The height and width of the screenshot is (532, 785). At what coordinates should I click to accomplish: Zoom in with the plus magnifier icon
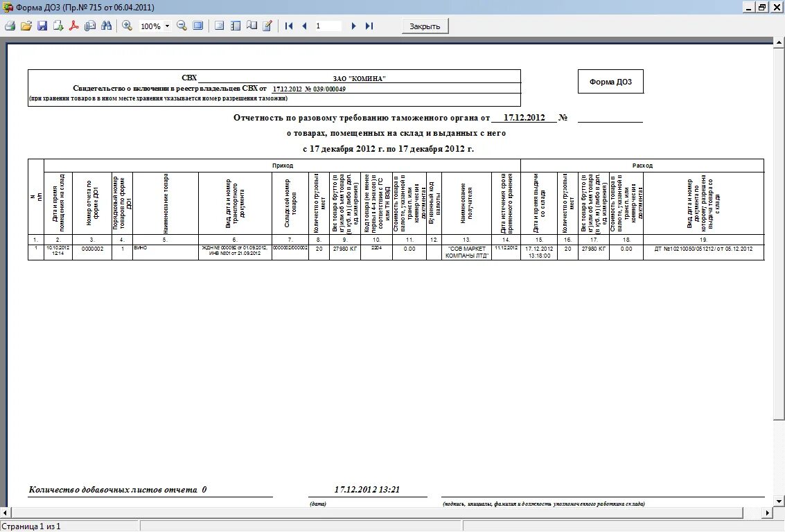coord(127,26)
